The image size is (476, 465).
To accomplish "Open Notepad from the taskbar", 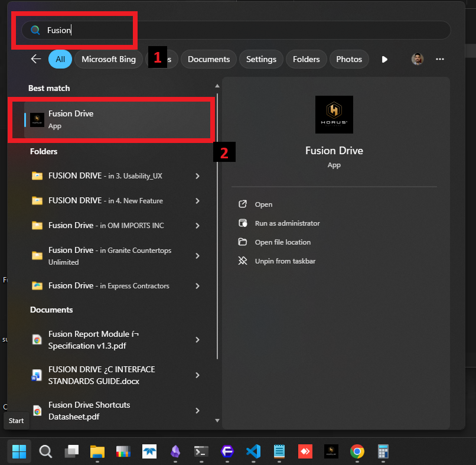I will [x=279, y=451].
